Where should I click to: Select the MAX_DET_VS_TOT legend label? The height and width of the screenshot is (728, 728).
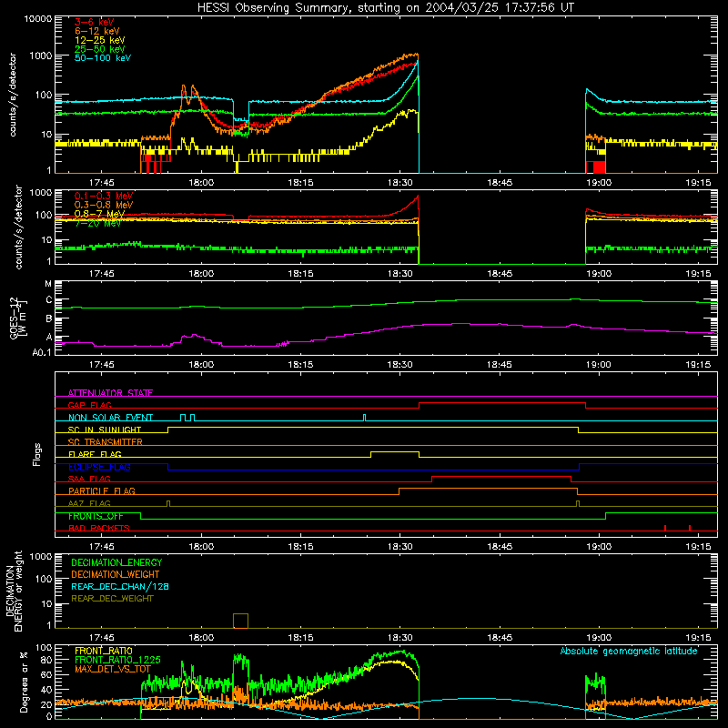click(113, 669)
